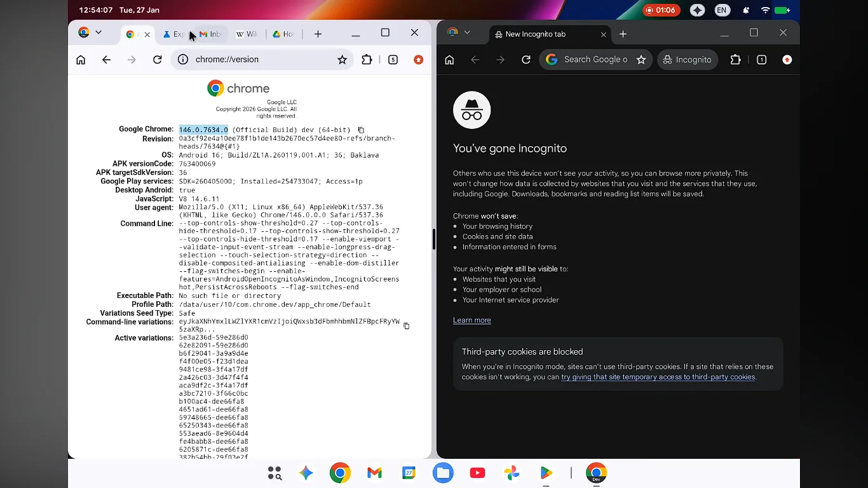View site information for chrome://version

(x=182, y=59)
